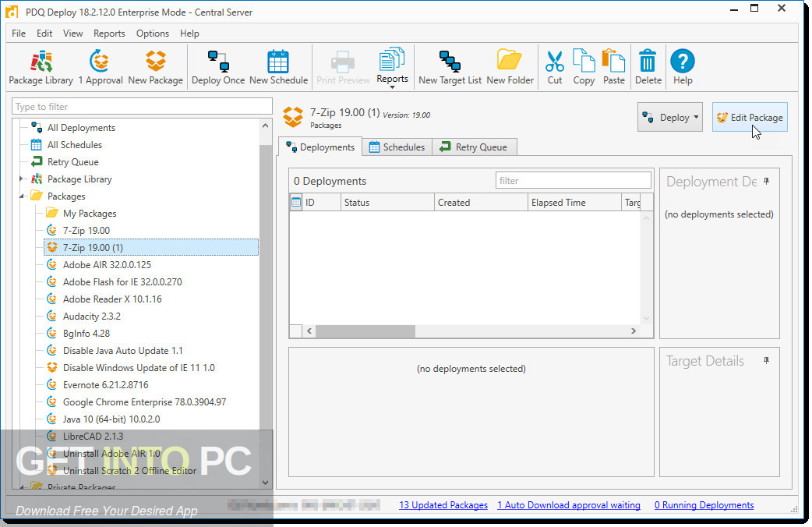Screen dimensions: 812x527
Task: Open the 0 Running Deployments link
Action: (x=704, y=504)
